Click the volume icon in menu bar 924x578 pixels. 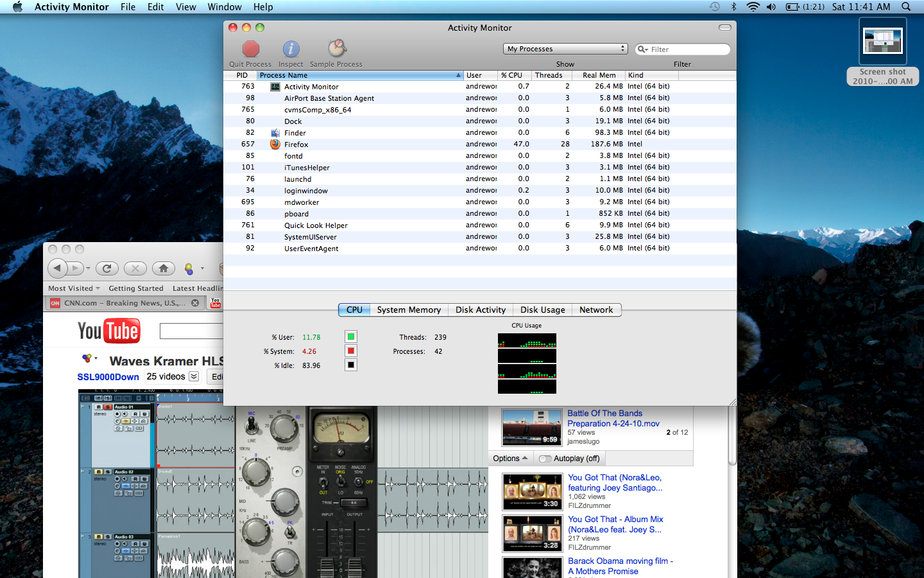coord(771,6)
